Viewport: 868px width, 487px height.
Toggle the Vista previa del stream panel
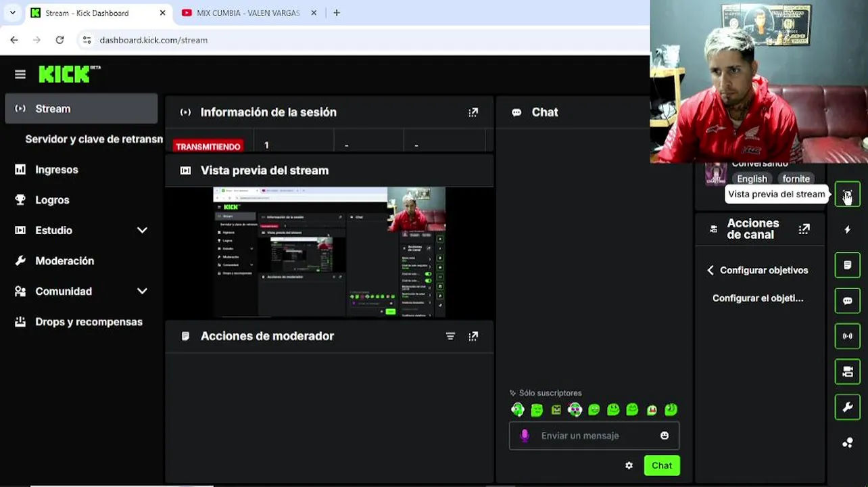click(847, 194)
